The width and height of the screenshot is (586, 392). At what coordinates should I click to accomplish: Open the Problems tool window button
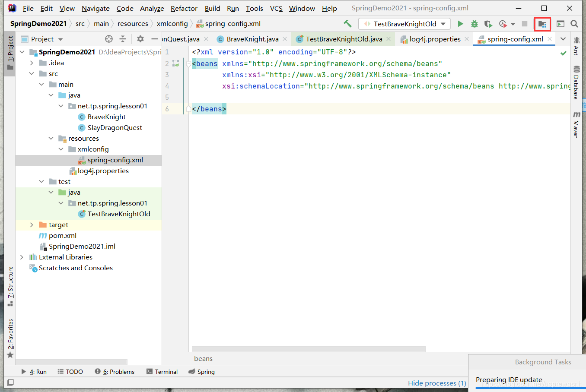[x=115, y=372]
